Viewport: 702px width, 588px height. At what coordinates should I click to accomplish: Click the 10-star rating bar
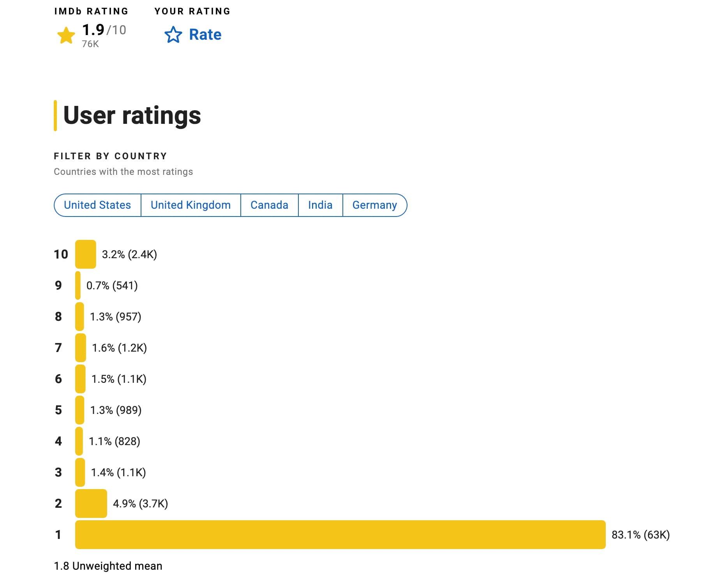pyautogui.click(x=86, y=254)
